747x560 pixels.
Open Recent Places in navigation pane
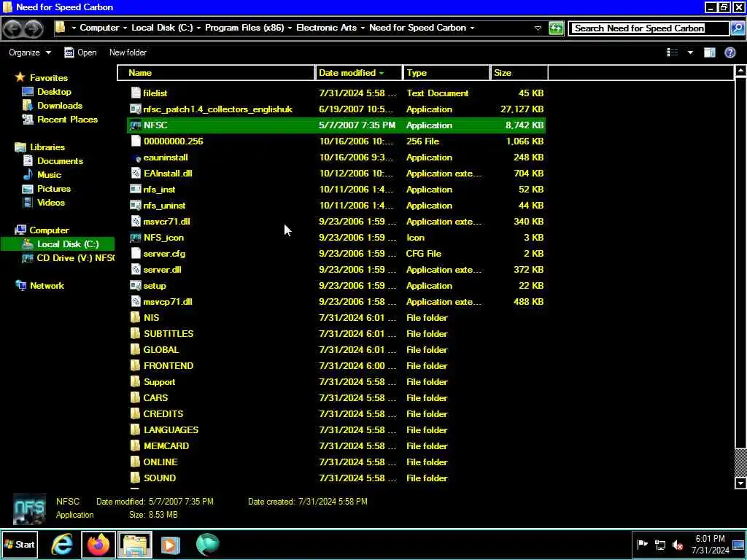click(67, 119)
